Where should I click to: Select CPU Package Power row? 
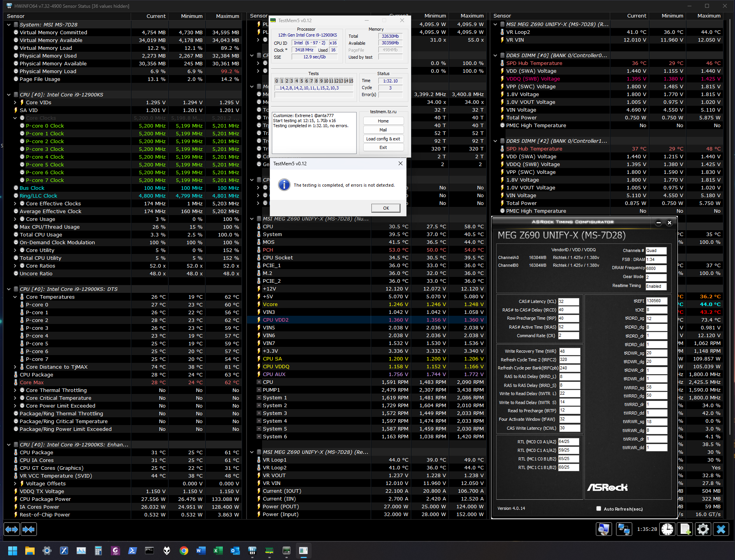click(123, 499)
